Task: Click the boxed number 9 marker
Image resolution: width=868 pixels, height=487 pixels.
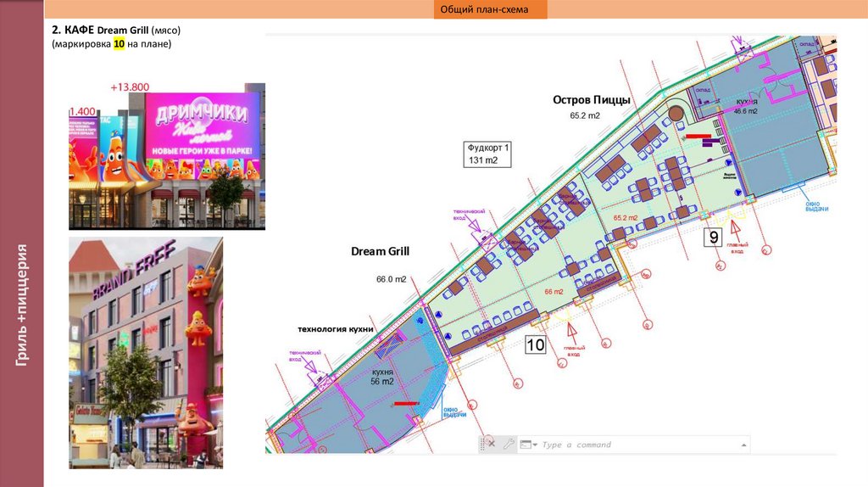Action: (713, 237)
